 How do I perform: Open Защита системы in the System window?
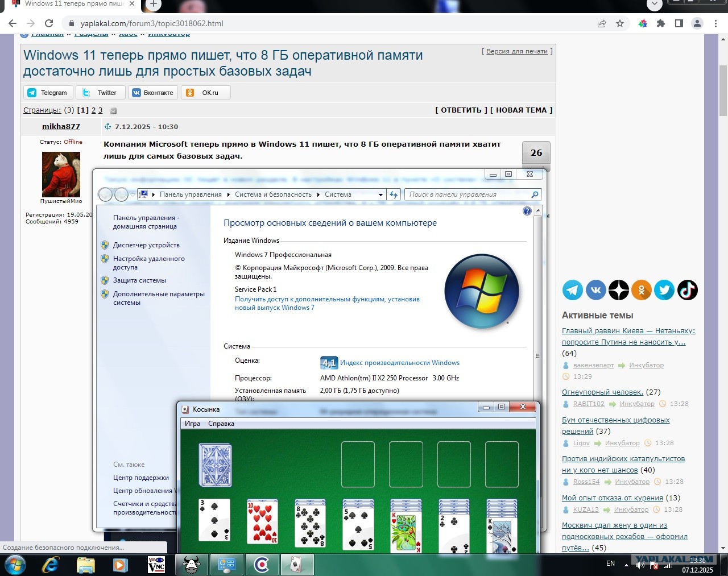139,280
